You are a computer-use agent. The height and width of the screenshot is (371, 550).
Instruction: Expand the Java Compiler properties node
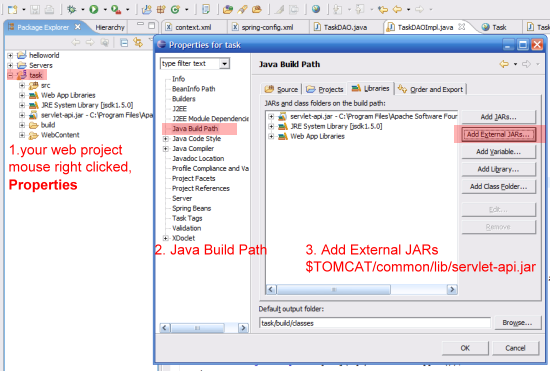pos(166,149)
